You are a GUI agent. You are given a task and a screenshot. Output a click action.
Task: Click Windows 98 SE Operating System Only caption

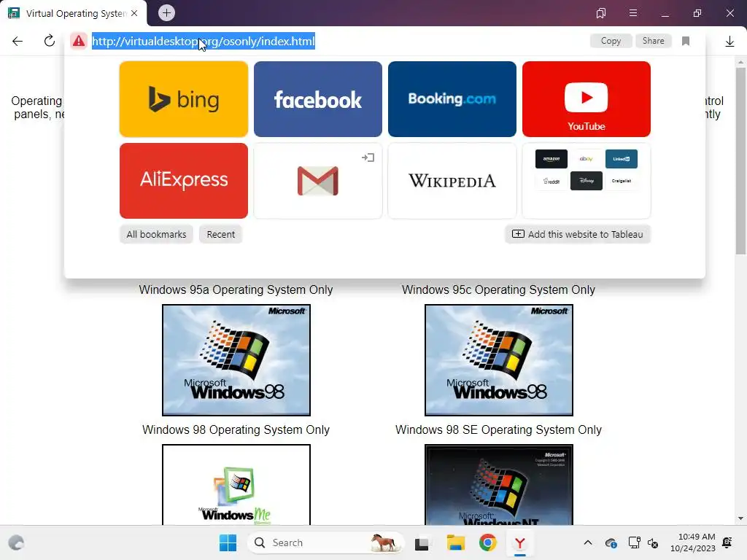498,429
